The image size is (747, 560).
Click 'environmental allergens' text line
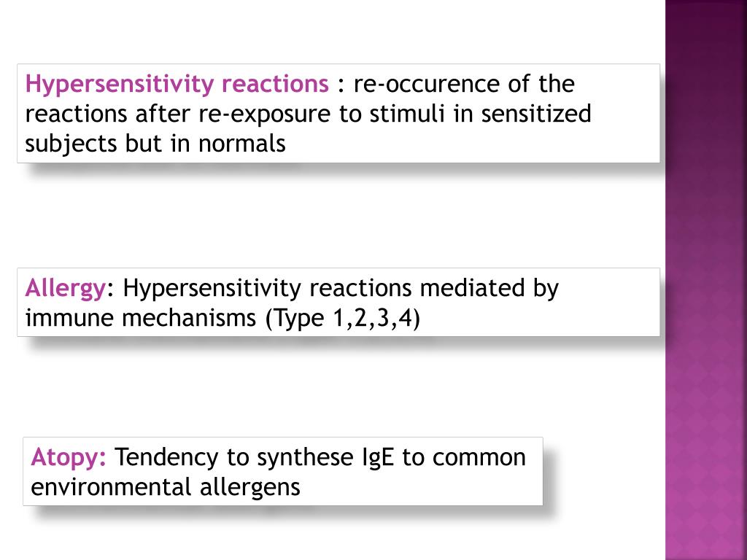coord(166,488)
